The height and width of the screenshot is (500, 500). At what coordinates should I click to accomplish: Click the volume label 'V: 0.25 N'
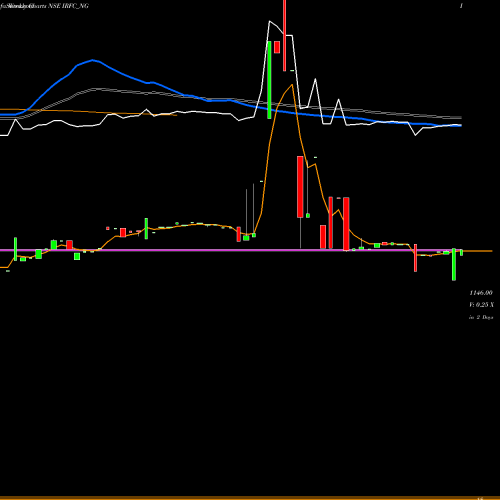[481, 305]
